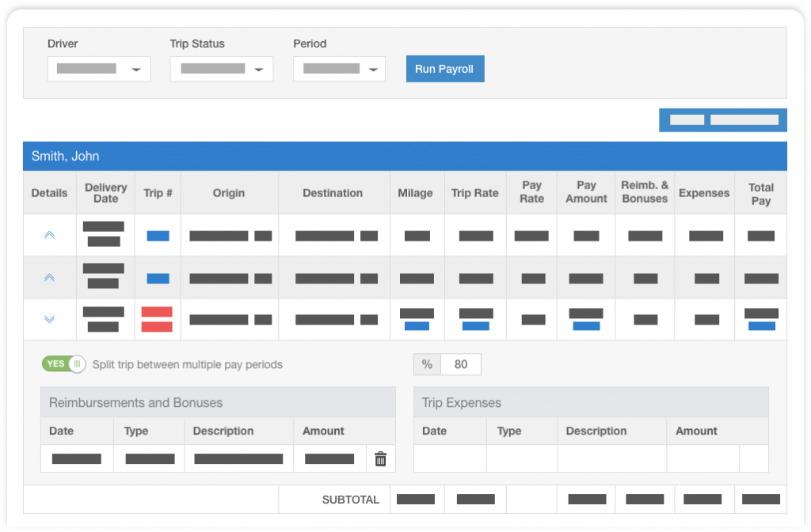Click the percent field showing 80
Screen dimensions: 811x532
(x=460, y=364)
